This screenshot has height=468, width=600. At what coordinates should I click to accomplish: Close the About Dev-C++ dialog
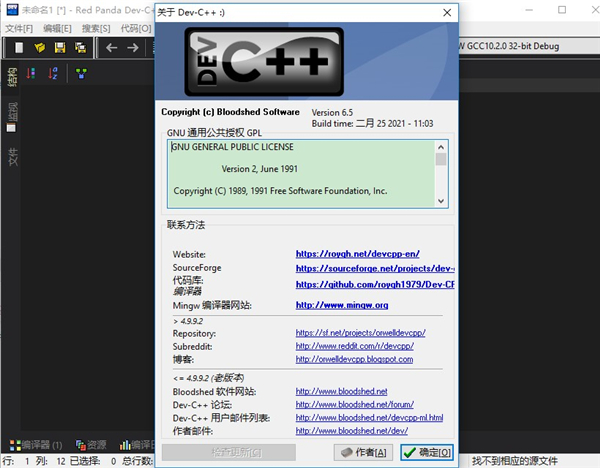(447, 13)
